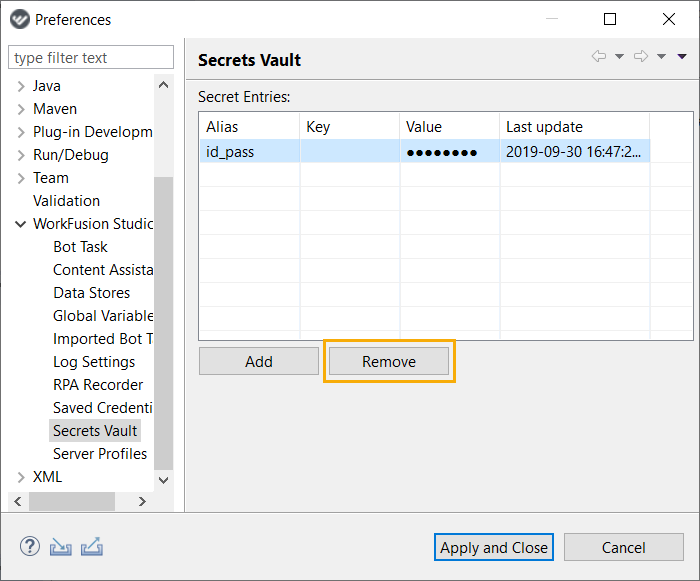Focus the type filter text field
The width and height of the screenshot is (700, 581).
point(91,57)
